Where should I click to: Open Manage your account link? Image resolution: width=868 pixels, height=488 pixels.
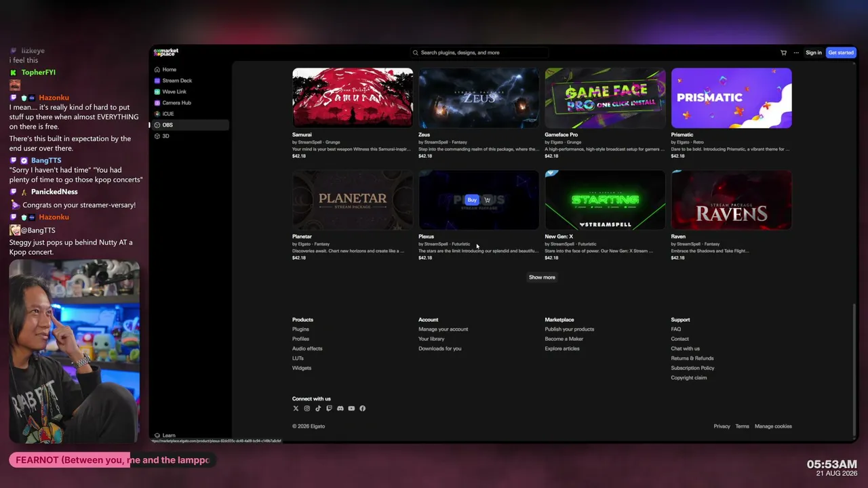(443, 329)
